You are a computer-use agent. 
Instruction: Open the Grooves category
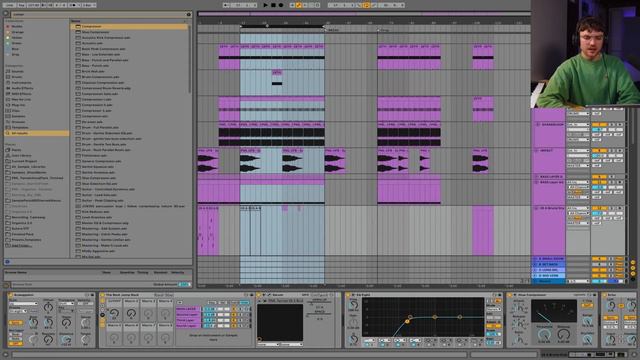(x=18, y=122)
